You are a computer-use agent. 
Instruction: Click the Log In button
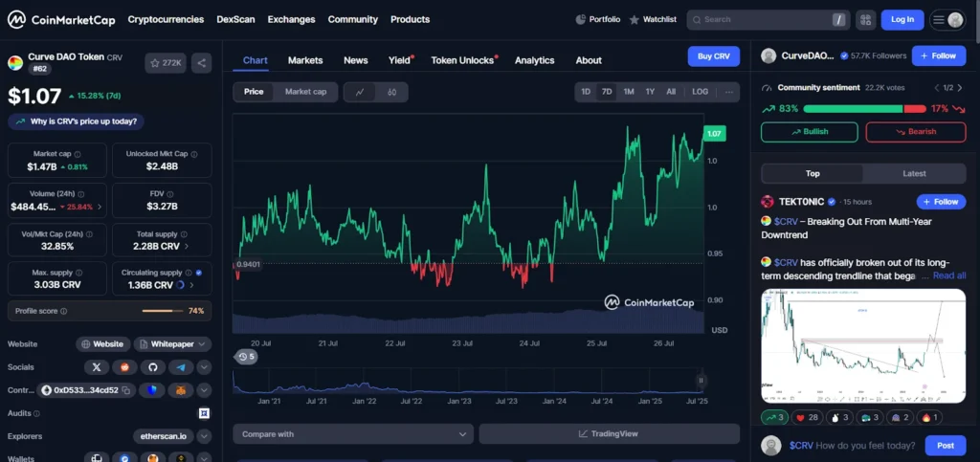tap(902, 19)
